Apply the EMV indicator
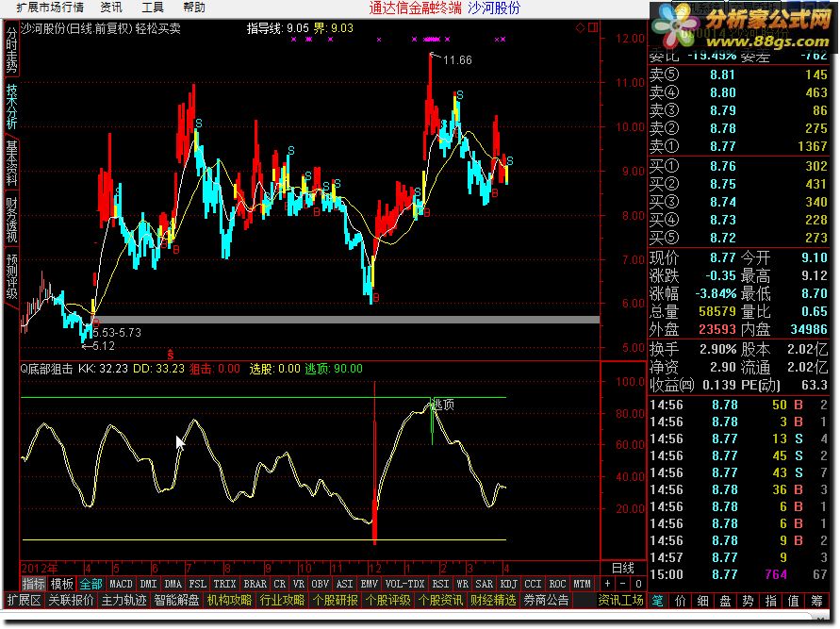The height and width of the screenshot is (629, 840). 370,584
